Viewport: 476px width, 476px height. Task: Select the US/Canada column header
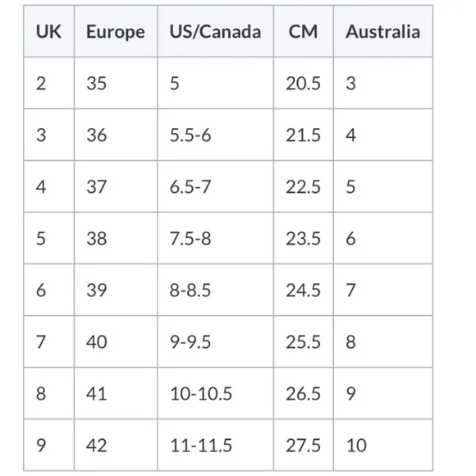click(216, 31)
